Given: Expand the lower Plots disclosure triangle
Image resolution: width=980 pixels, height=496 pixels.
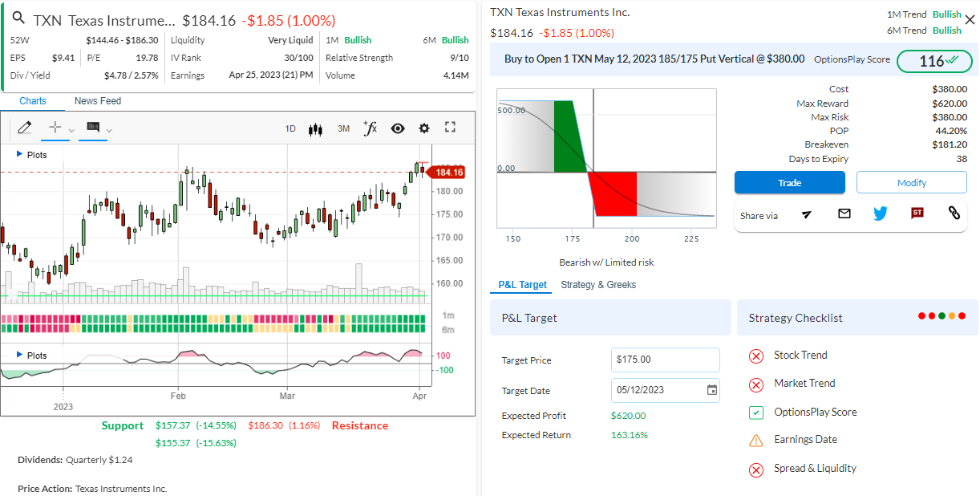Looking at the screenshot, I should [18, 355].
